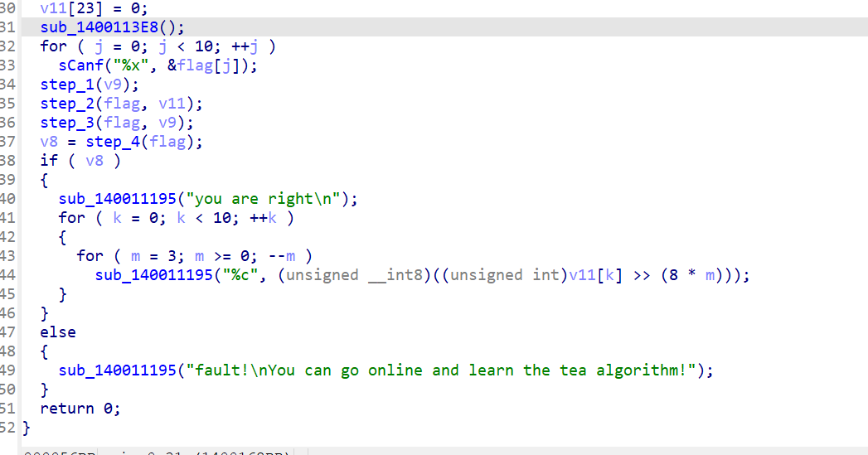Screen dimensions: 868x455
Task: Click the v9 argument in step_1 call
Action: click(x=113, y=85)
